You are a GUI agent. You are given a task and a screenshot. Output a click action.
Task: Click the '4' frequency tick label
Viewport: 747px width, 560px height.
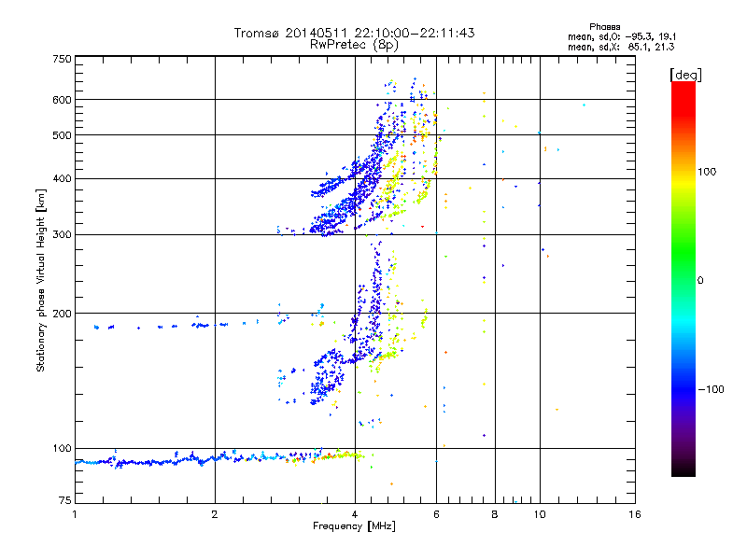[x=355, y=514]
